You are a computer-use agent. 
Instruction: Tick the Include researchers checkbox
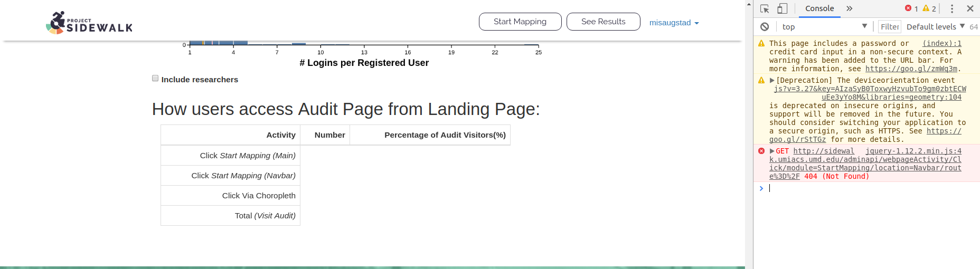(155, 78)
